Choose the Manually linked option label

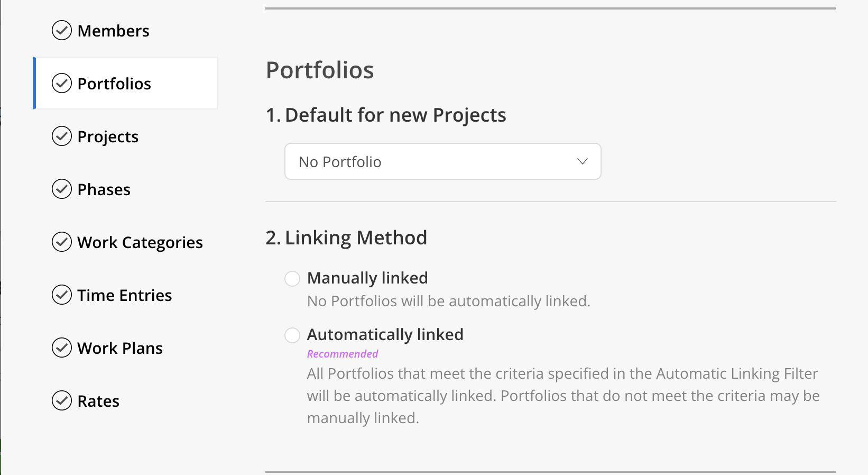367,278
